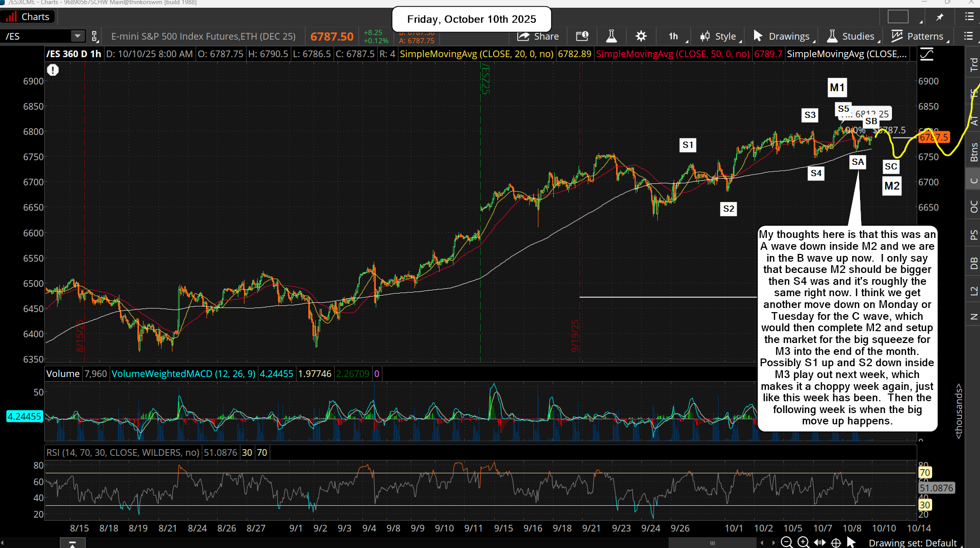Expand the /ES symbol dropdown arrow
Screen dimensions: 980x548
click(x=77, y=36)
